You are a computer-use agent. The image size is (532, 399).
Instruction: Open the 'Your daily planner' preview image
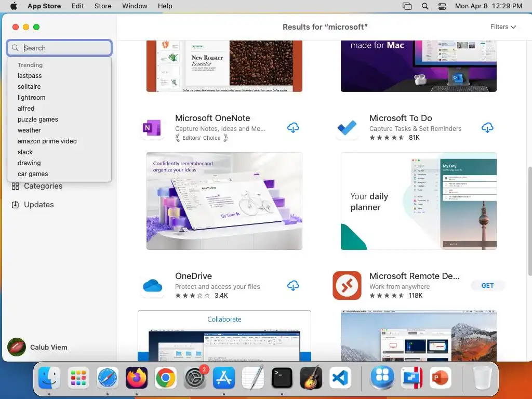419,201
